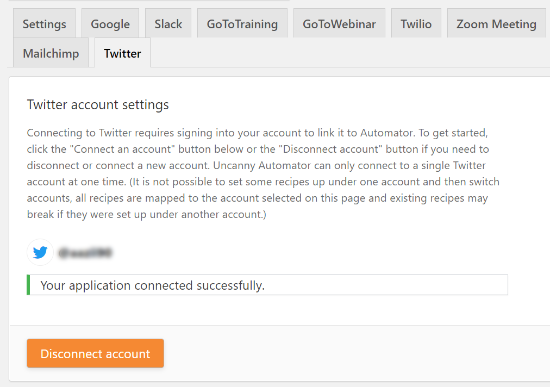Click the green bar on success notice
The image size is (550, 387).
(28, 285)
